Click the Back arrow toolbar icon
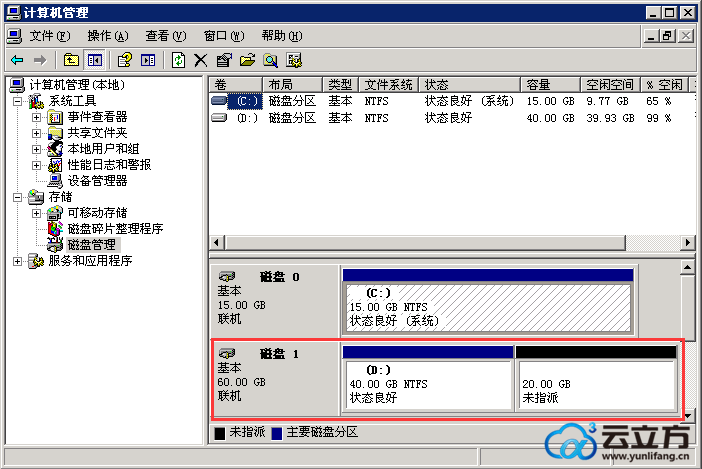702x469 pixels. [x=18, y=60]
